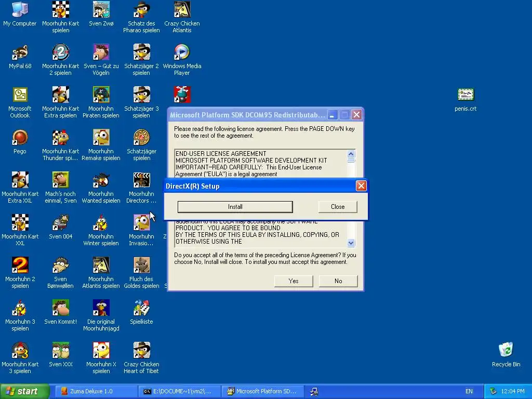Select Moorhuhn Kart spielen icon
The width and height of the screenshot is (532, 399).
(60, 17)
